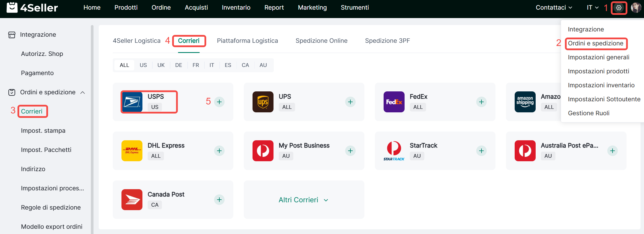Select Impostazioni generali from settings menu
The image size is (644, 234).
point(598,57)
